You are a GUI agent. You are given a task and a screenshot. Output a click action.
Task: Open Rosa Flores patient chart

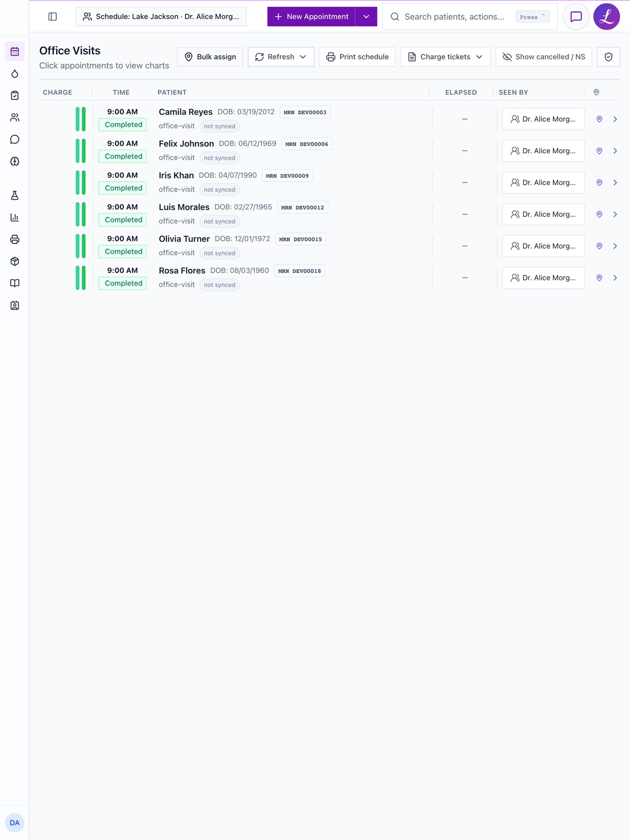(x=182, y=271)
